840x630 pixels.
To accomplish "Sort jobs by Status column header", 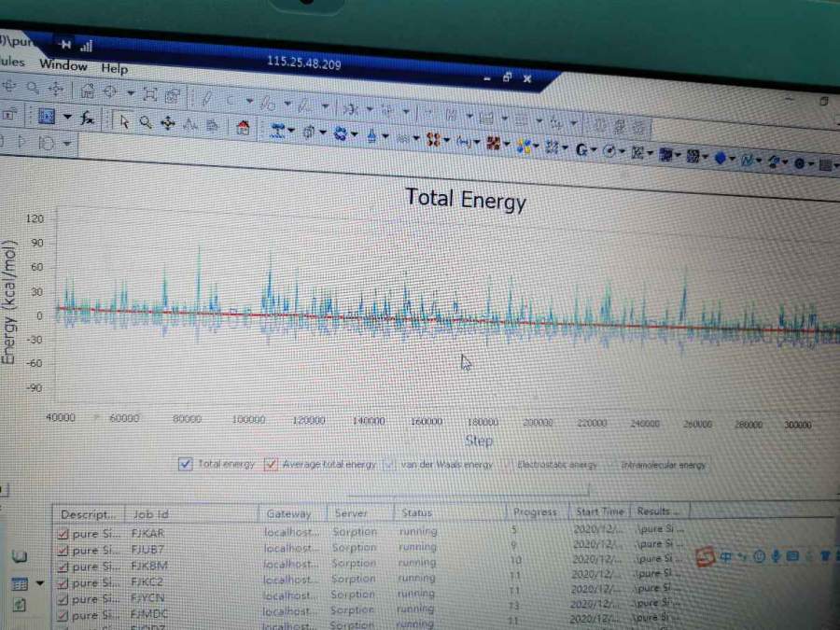I will point(416,512).
